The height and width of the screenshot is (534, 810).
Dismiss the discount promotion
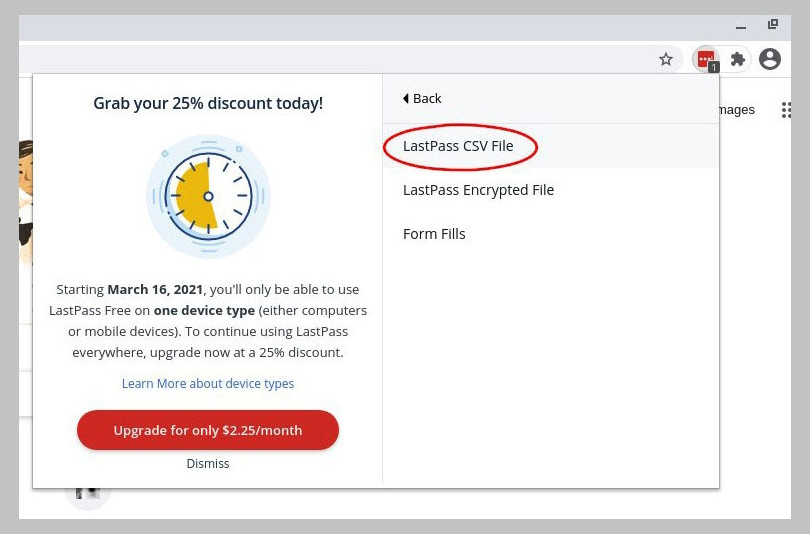[x=208, y=463]
